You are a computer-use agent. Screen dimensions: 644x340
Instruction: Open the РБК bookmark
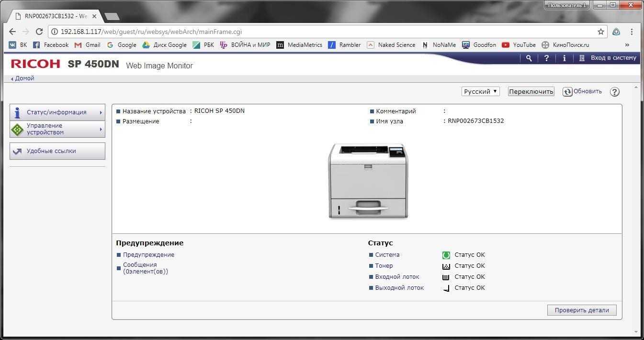pyautogui.click(x=203, y=45)
